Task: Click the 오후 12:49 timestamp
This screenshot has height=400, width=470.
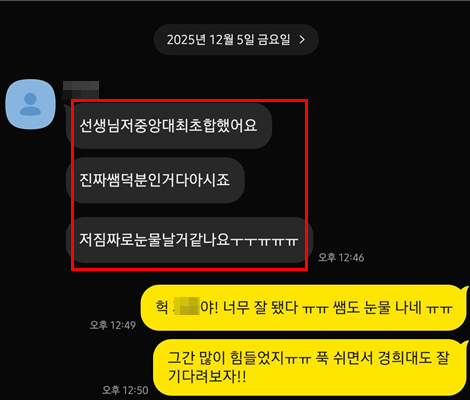Action: [x=113, y=325]
